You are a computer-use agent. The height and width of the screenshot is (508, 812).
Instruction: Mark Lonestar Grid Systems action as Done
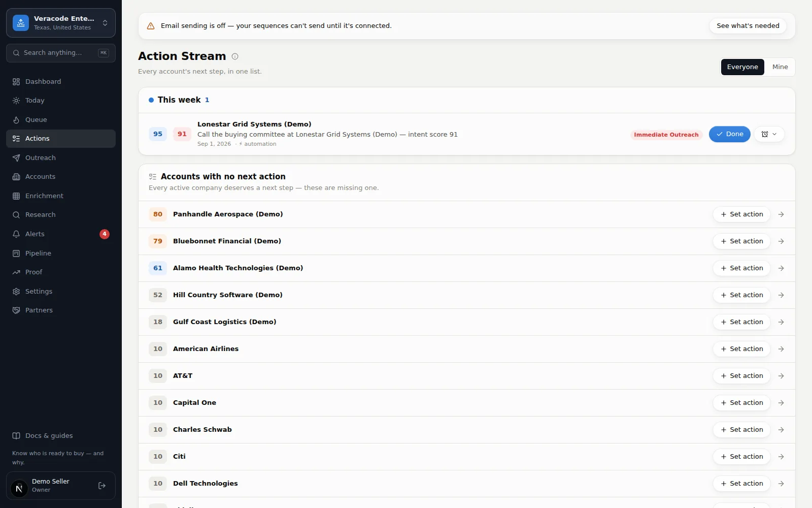(729, 134)
